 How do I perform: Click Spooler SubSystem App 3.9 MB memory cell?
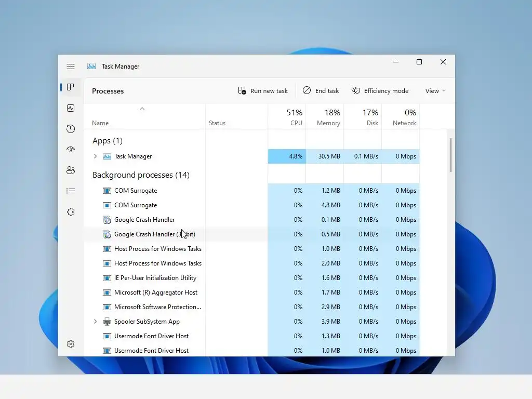coord(325,322)
